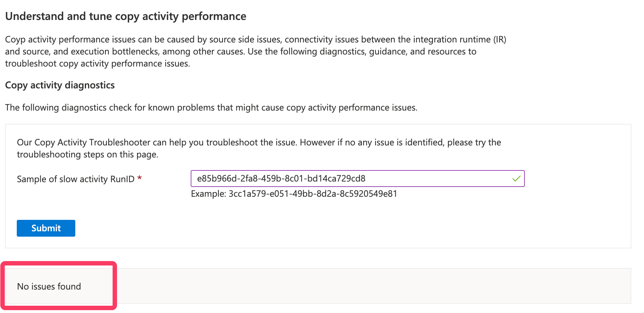Click the '(IR)' abbreviation in the intro paragraph

(x=500, y=40)
